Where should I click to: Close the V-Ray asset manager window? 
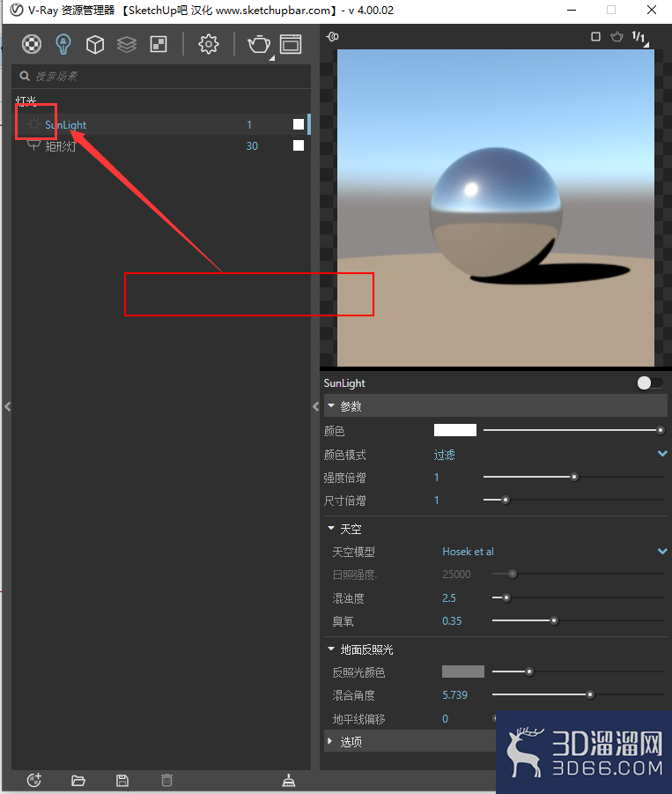click(x=652, y=10)
